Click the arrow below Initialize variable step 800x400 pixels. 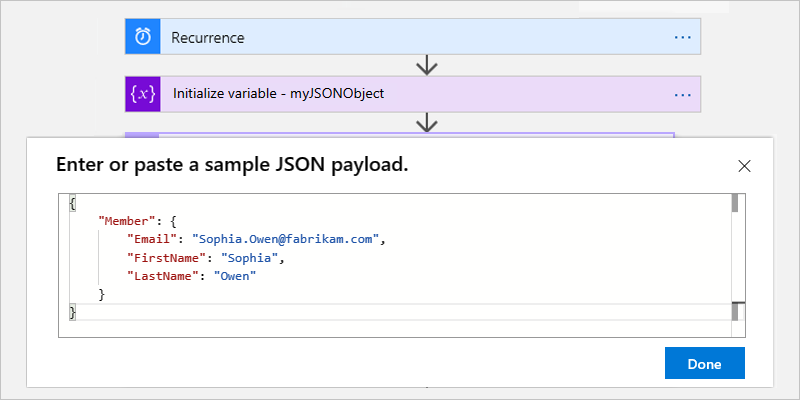coord(428,122)
